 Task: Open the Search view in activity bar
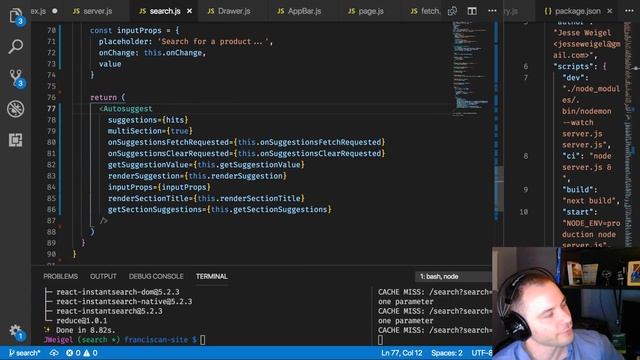click(16, 47)
